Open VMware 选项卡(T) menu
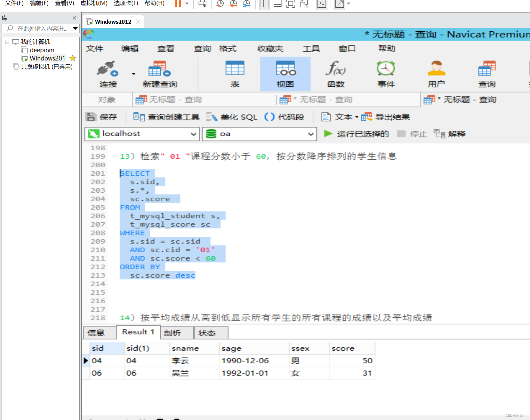The width and height of the screenshot is (530, 420). tap(126, 3)
